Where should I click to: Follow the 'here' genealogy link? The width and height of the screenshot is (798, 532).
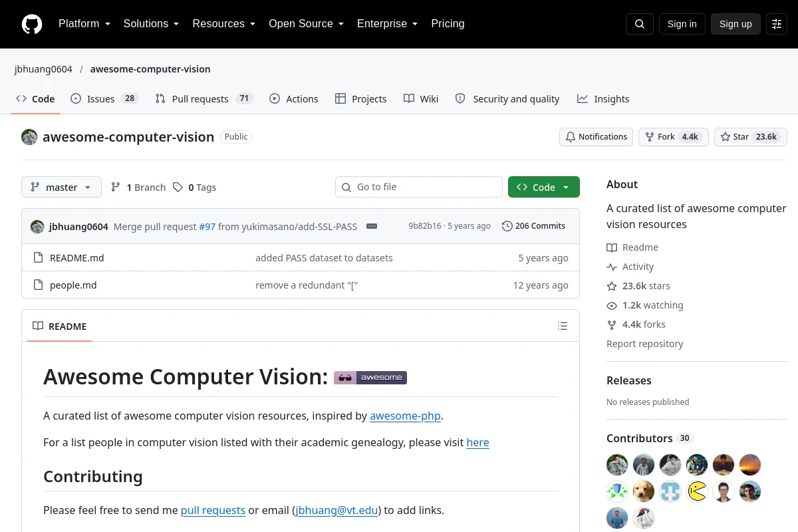point(477,443)
